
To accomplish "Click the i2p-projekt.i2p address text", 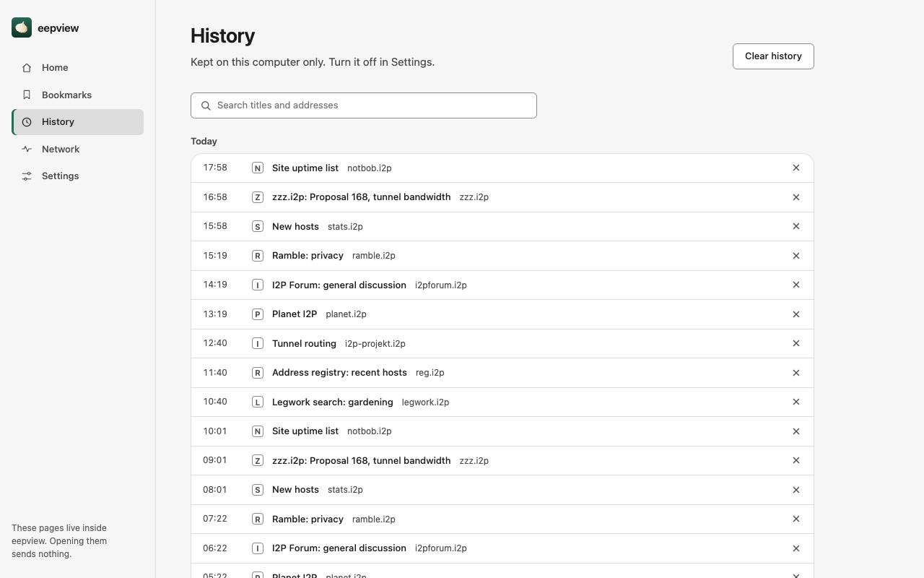I will [375, 344].
